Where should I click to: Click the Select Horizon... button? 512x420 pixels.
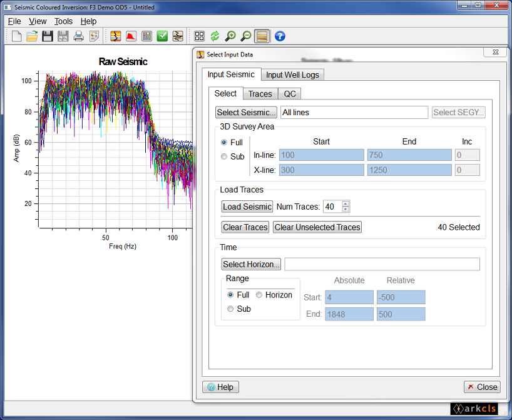251,264
